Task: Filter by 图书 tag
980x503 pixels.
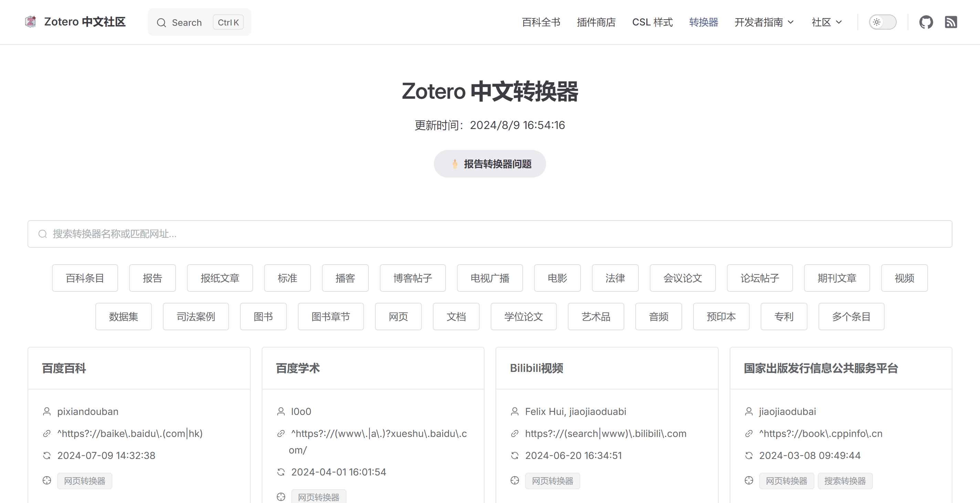Action: (263, 316)
